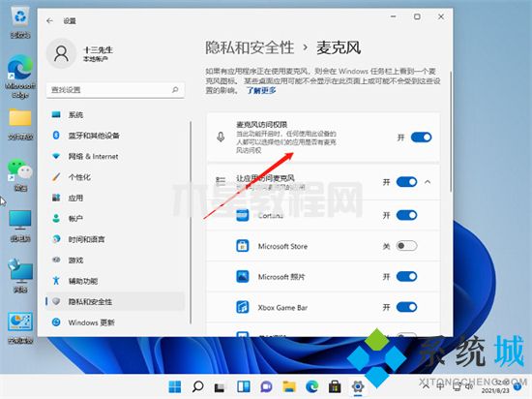Open the 系统 settings category
532x399 pixels.
pyautogui.click(x=115, y=115)
